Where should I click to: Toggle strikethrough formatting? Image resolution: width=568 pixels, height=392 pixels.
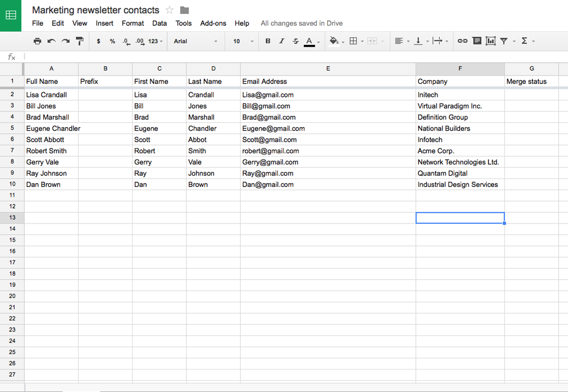(295, 41)
